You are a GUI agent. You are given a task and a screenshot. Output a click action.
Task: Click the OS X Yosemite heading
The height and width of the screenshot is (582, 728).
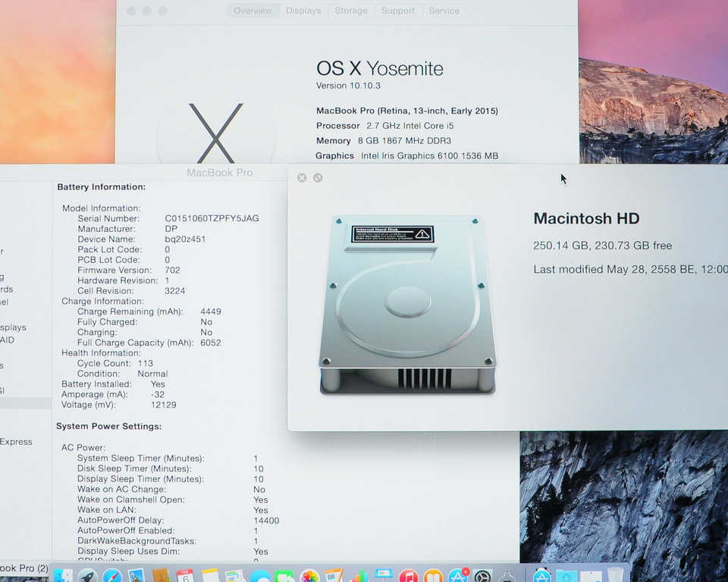pos(380,69)
